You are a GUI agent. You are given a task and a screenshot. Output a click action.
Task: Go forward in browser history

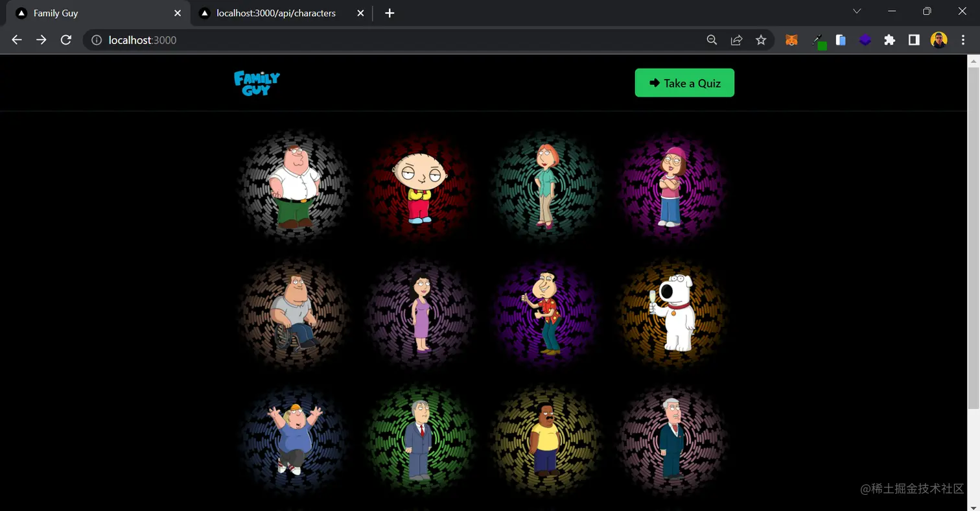[x=41, y=40]
